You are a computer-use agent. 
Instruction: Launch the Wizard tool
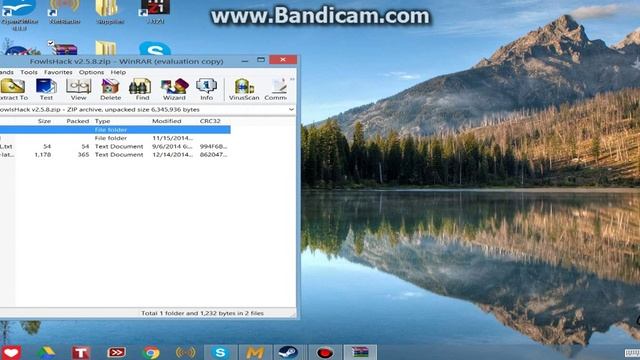[174, 89]
